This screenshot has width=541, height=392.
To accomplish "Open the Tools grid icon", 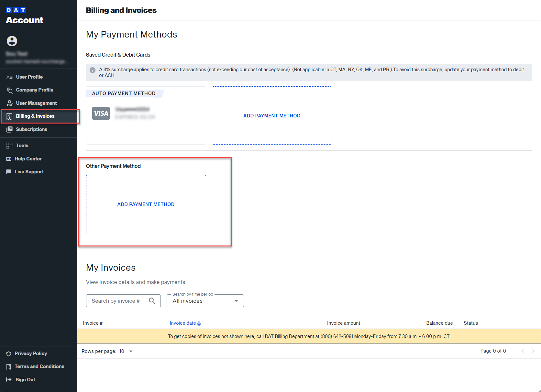I will [9, 146].
